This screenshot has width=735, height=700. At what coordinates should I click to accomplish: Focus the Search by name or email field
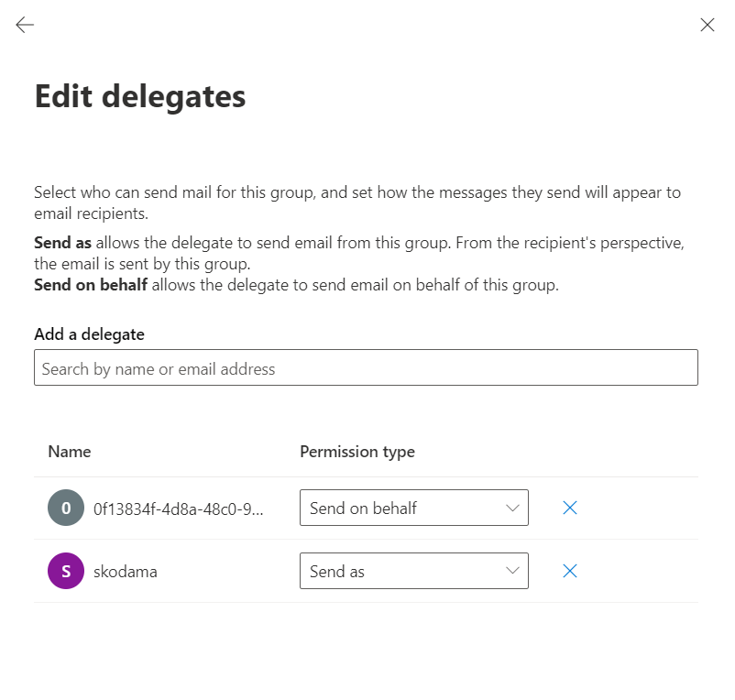(366, 367)
